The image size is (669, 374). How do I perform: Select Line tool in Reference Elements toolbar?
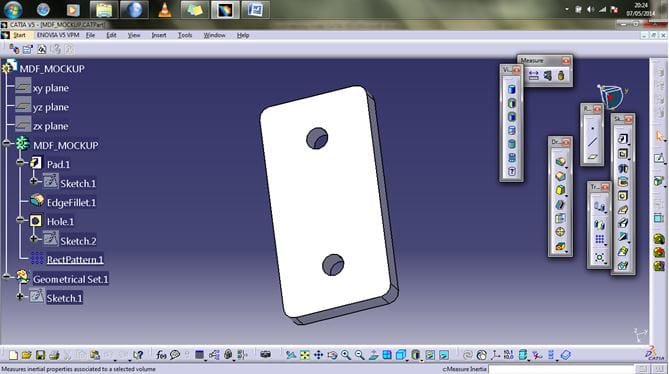(x=592, y=142)
